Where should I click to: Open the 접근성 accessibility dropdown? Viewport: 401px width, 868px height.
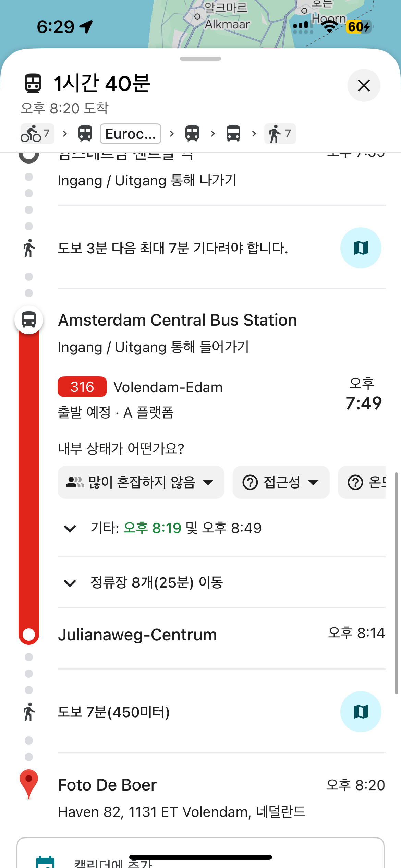[281, 482]
